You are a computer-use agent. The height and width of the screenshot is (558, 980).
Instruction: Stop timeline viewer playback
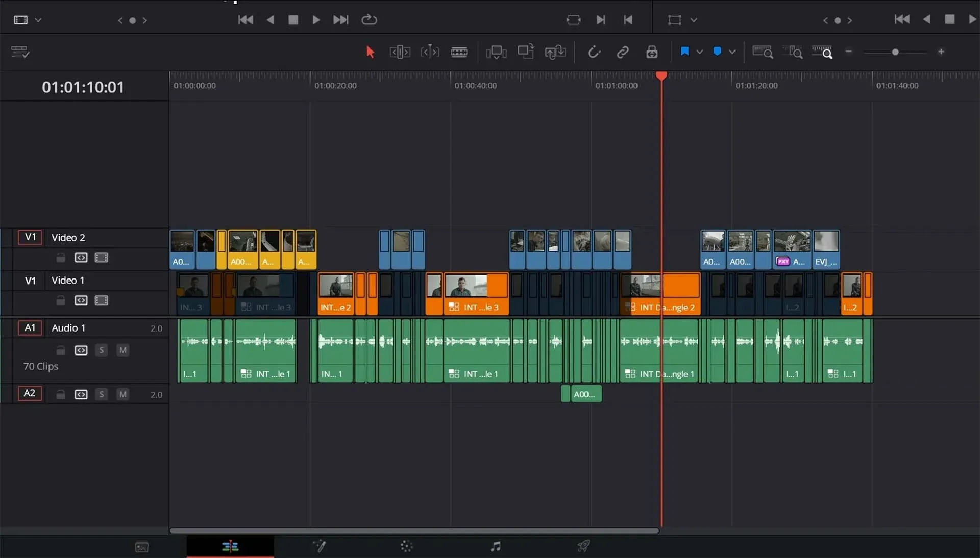(x=949, y=19)
